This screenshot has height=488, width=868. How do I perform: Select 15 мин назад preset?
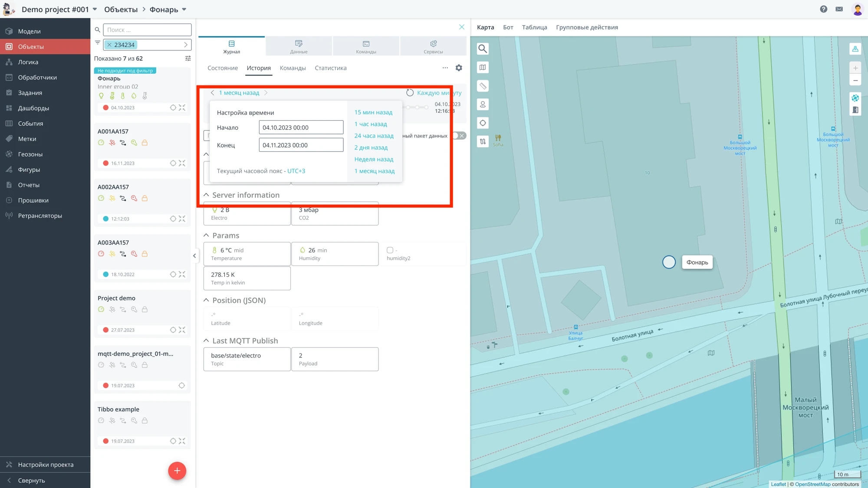coord(373,112)
